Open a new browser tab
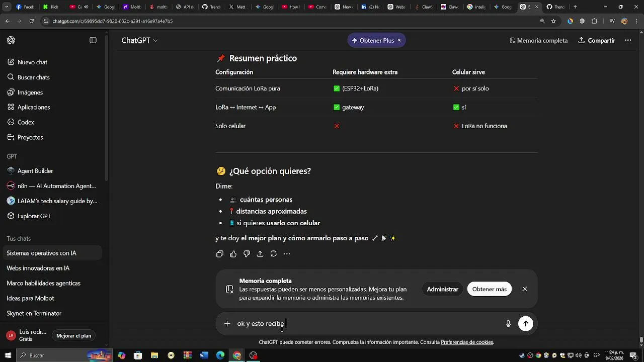The image size is (644, 362). [x=575, y=7]
